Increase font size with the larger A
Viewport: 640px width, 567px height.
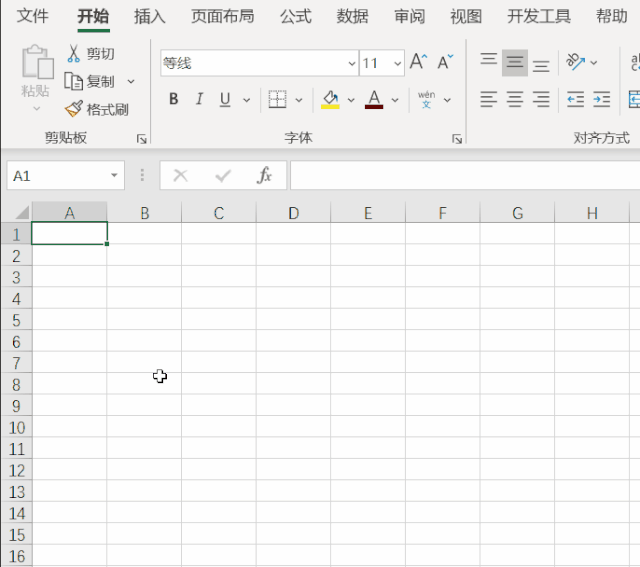click(419, 62)
